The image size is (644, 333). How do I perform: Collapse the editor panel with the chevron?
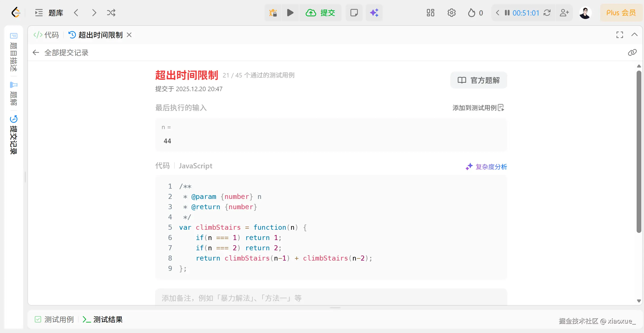click(x=635, y=35)
